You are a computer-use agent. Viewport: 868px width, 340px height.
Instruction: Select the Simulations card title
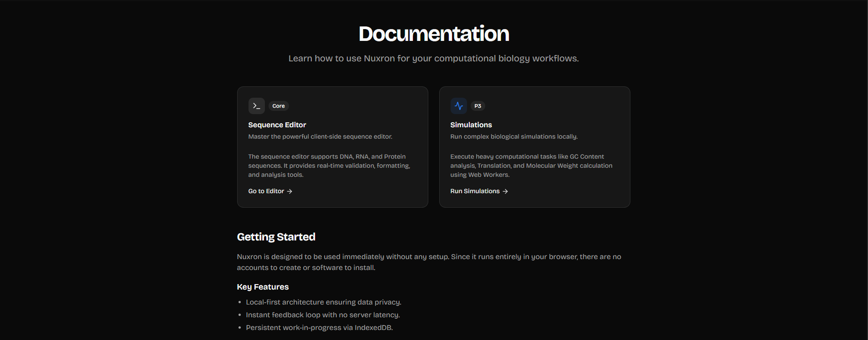pos(471,125)
